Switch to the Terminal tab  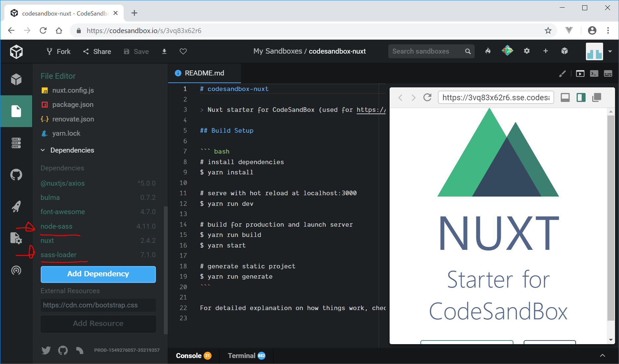coord(246,356)
